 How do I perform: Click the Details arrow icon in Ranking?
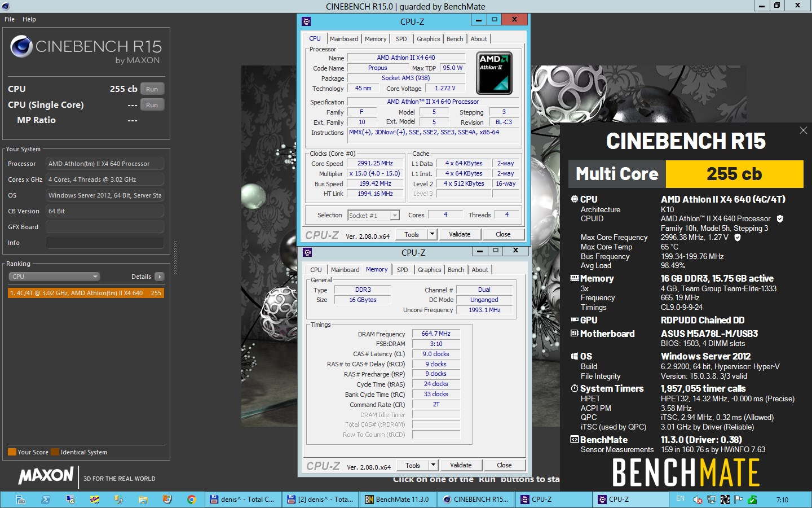(160, 277)
